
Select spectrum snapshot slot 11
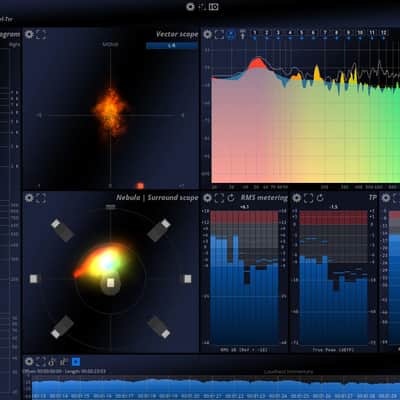coord(372,34)
